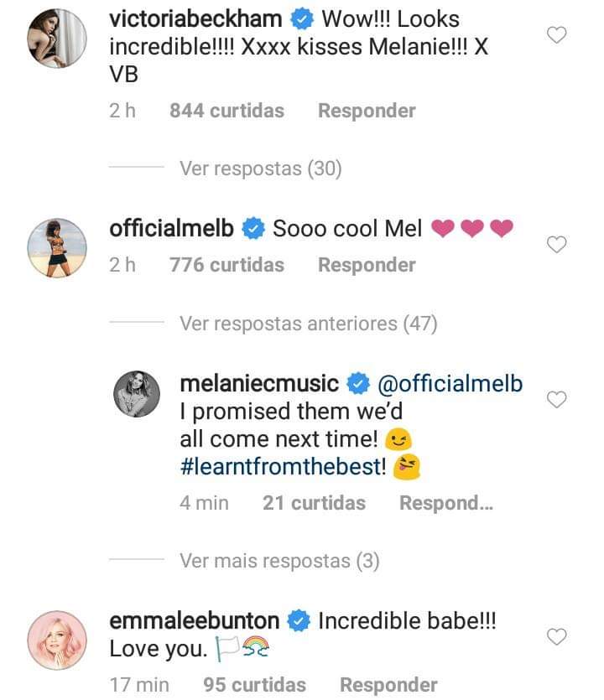Viewport: 604px width, 700px height.
Task: Expand Ver respostas anteriores (47)
Action: pos(308,323)
